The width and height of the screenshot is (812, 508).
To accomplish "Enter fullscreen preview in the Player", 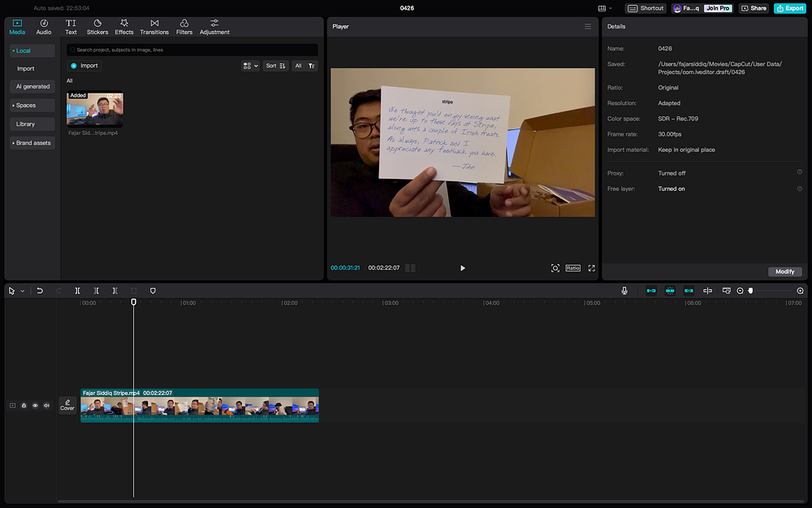I will click(x=591, y=267).
